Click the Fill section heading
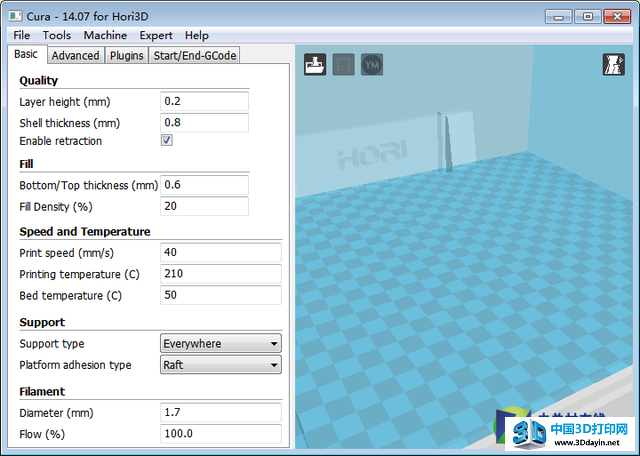This screenshot has height=456, width=640. tap(26, 164)
